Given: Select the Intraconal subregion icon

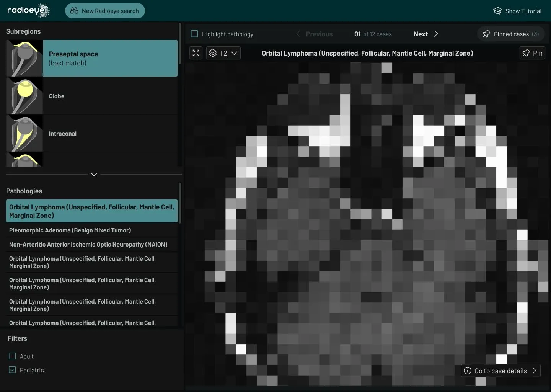Looking at the screenshot, I should pos(24,133).
